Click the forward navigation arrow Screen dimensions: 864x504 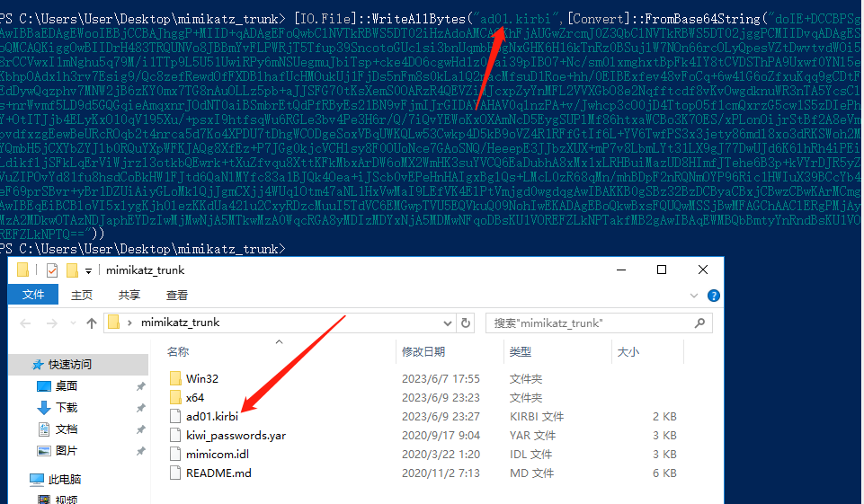[52, 323]
